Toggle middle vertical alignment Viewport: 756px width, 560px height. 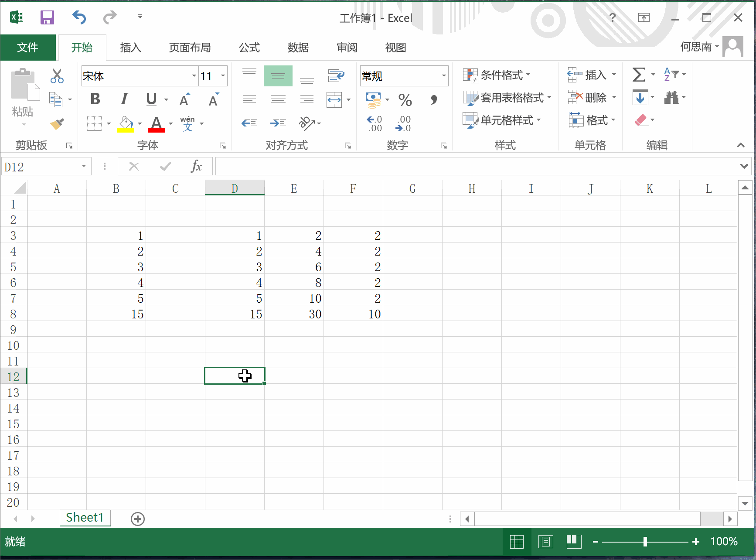(x=278, y=76)
